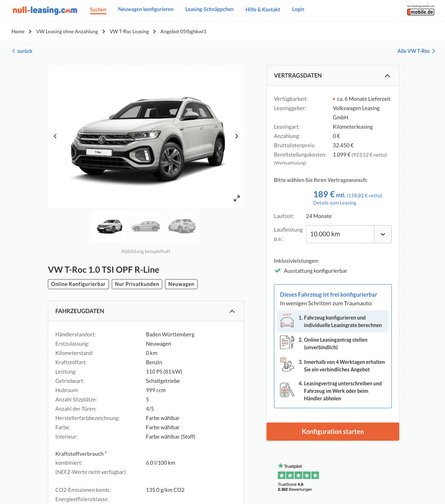Open Details zum Leasing link
Image resolution: width=445 pixels, height=504 pixels.
point(335,203)
